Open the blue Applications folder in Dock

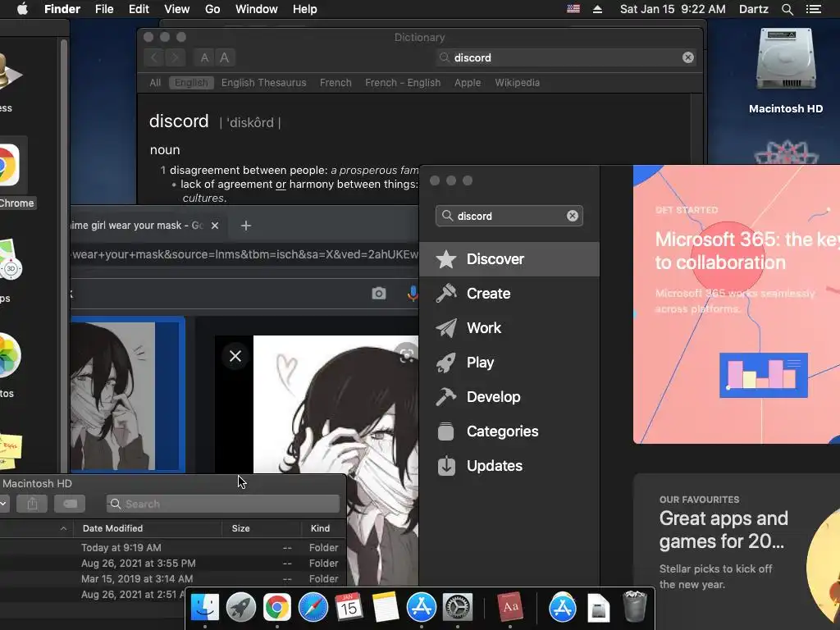(x=563, y=608)
